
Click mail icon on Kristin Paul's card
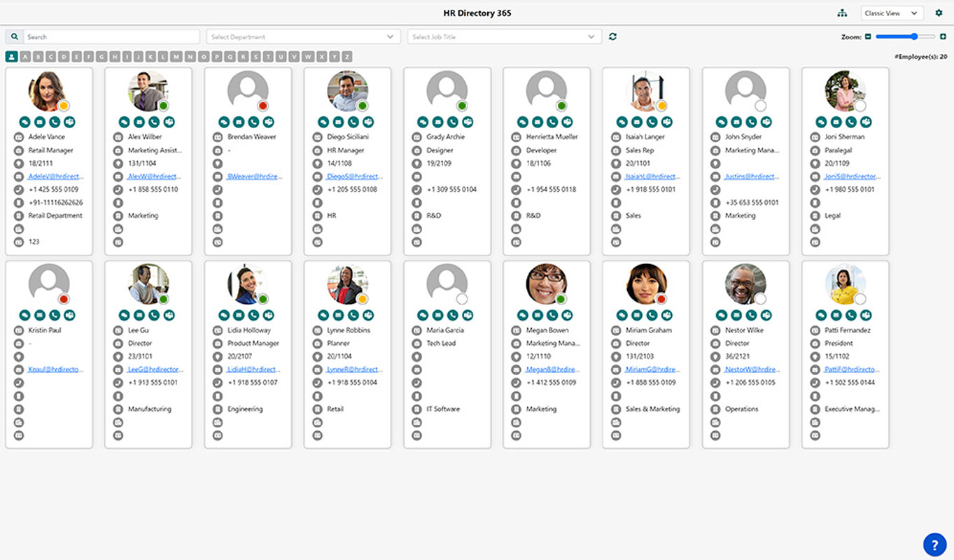point(39,316)
